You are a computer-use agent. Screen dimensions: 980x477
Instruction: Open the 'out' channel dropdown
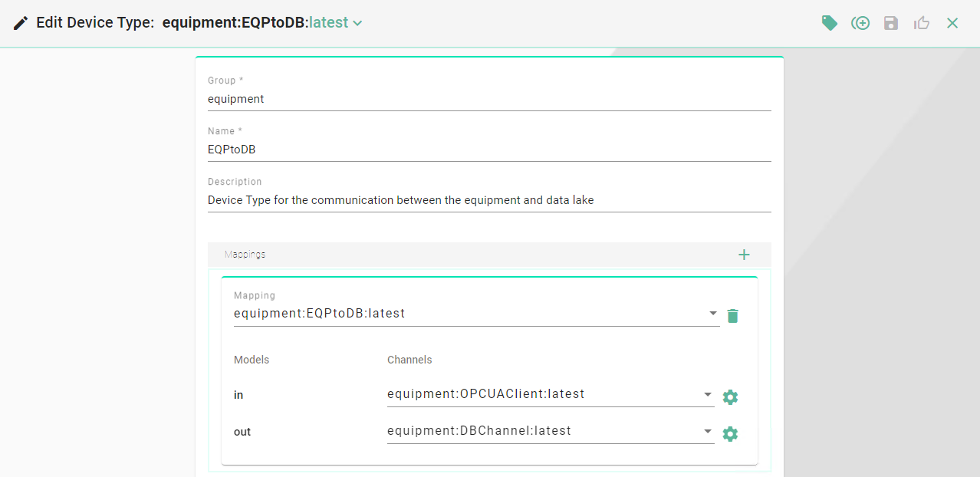[x=550, y=432]
